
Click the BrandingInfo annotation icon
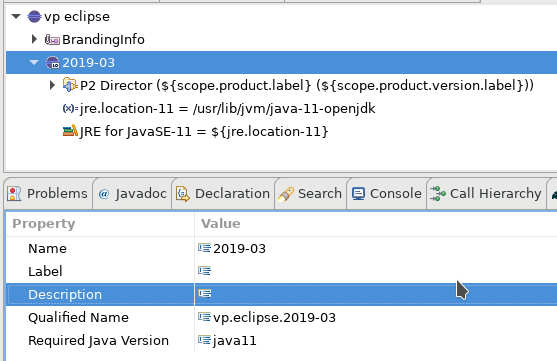52,39
